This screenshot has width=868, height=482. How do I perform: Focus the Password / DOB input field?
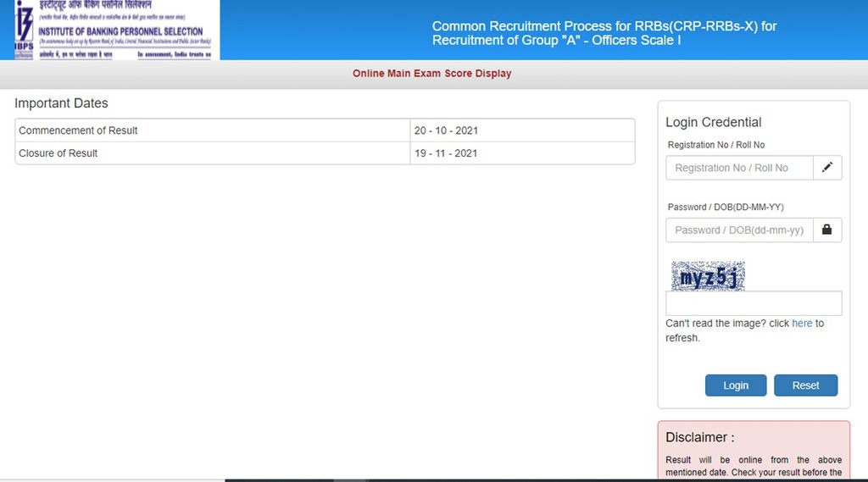pyautogui.click(x=739, y=230)
